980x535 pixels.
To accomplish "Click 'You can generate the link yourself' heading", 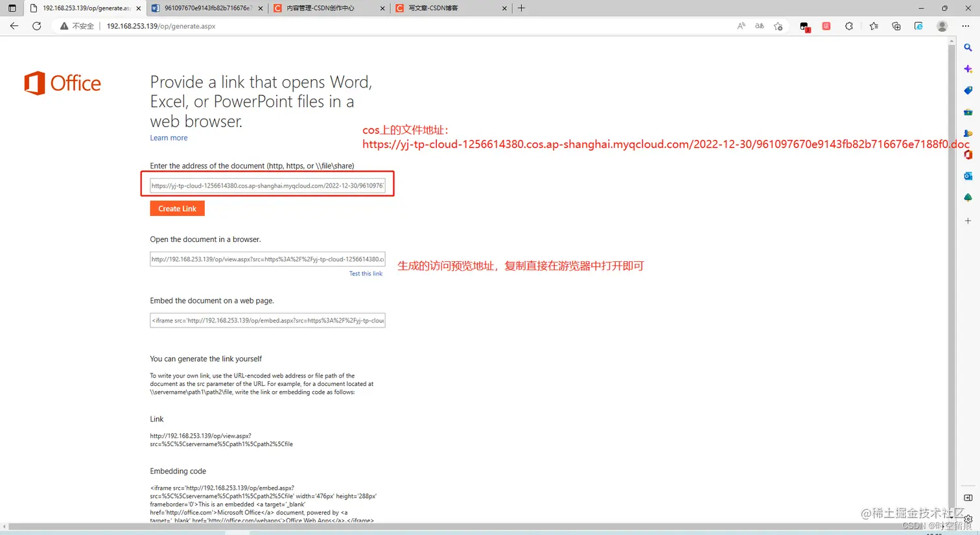I will click(x=206, y=359).
